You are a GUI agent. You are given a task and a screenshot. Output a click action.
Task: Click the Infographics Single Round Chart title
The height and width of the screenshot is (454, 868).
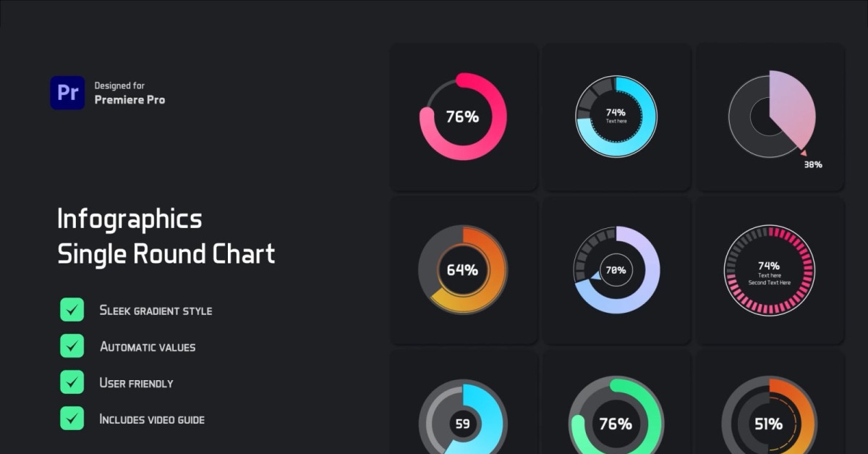pyautogui.click(x=166, y=237)
